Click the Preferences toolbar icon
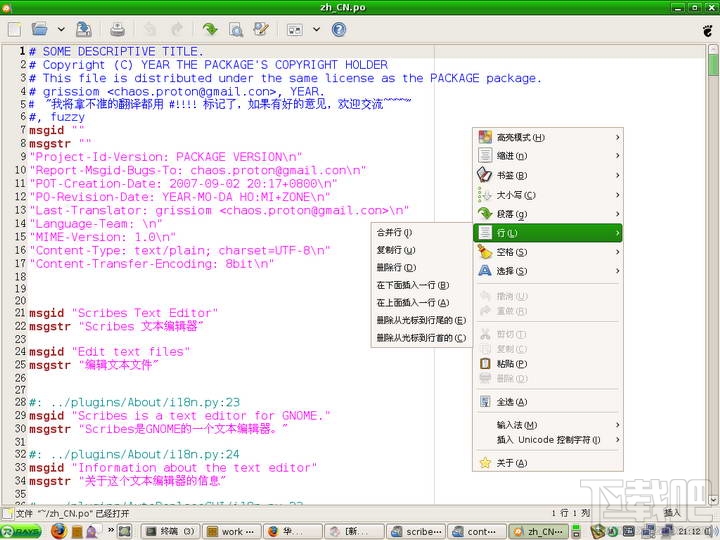Image resolution: width=720 pixels, height=540 pixels. pyautogui.click(x=295, y=30)
